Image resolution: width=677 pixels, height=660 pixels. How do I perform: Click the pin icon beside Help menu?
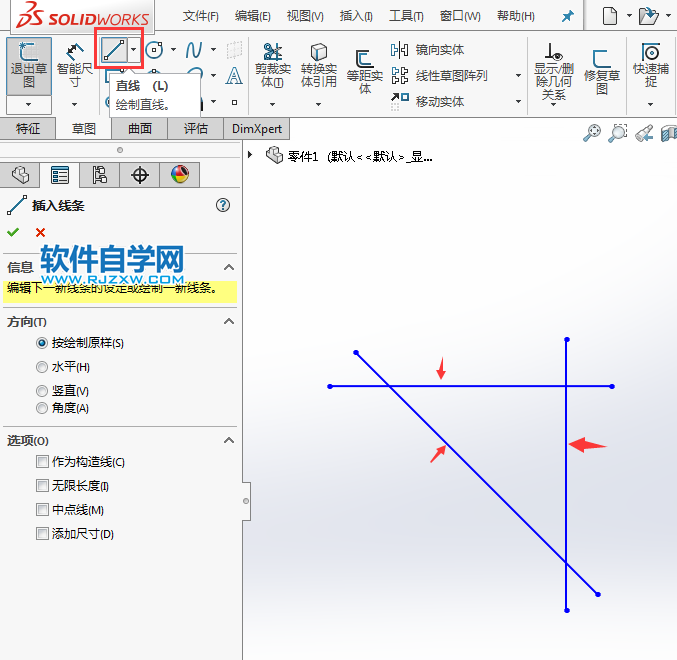point(567,17)
